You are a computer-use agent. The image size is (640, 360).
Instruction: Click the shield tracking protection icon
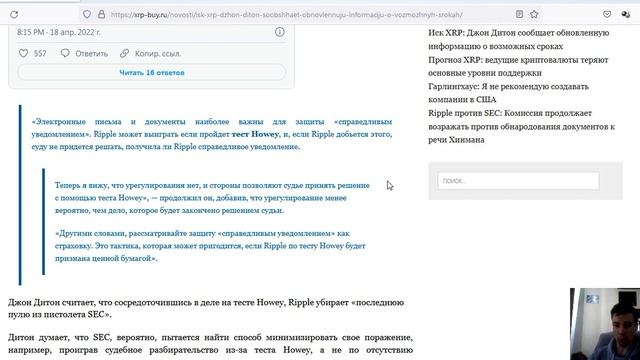(x=87, y=15)
